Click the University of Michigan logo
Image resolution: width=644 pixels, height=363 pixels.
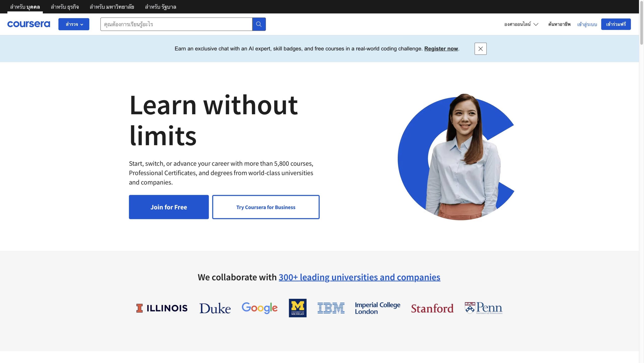point(298,308)
